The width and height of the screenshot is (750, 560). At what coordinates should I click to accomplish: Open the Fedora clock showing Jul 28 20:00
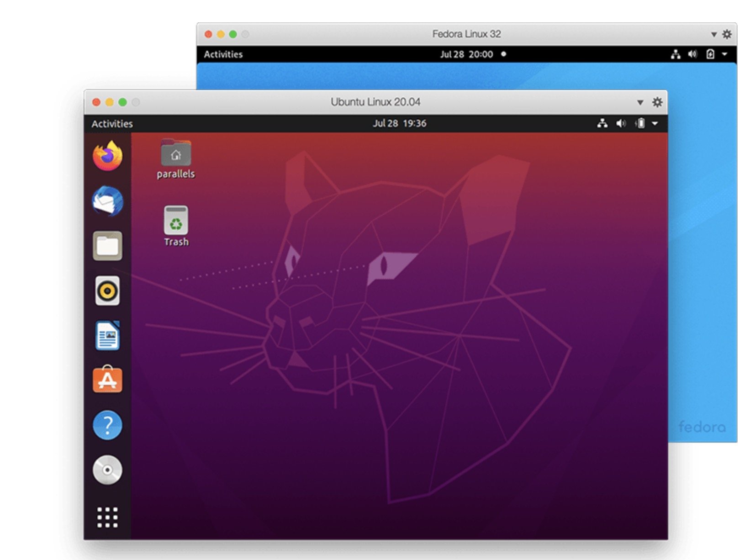point(466,54)
